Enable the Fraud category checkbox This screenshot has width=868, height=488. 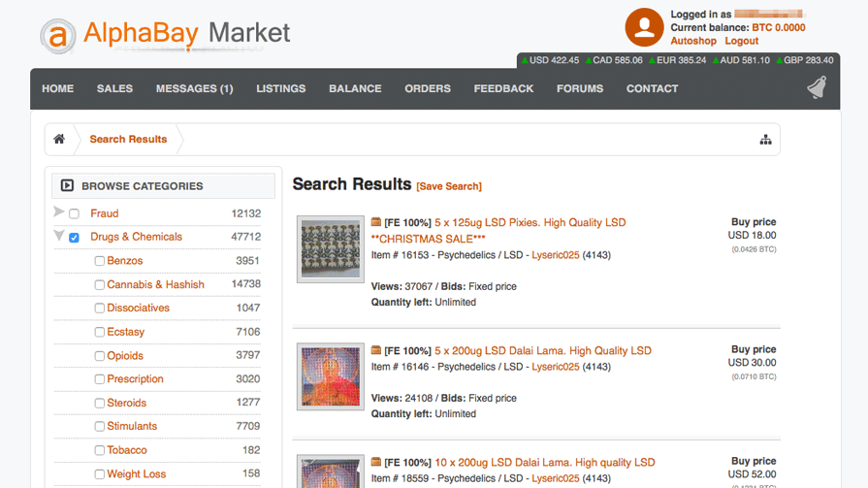click(74, 214)
